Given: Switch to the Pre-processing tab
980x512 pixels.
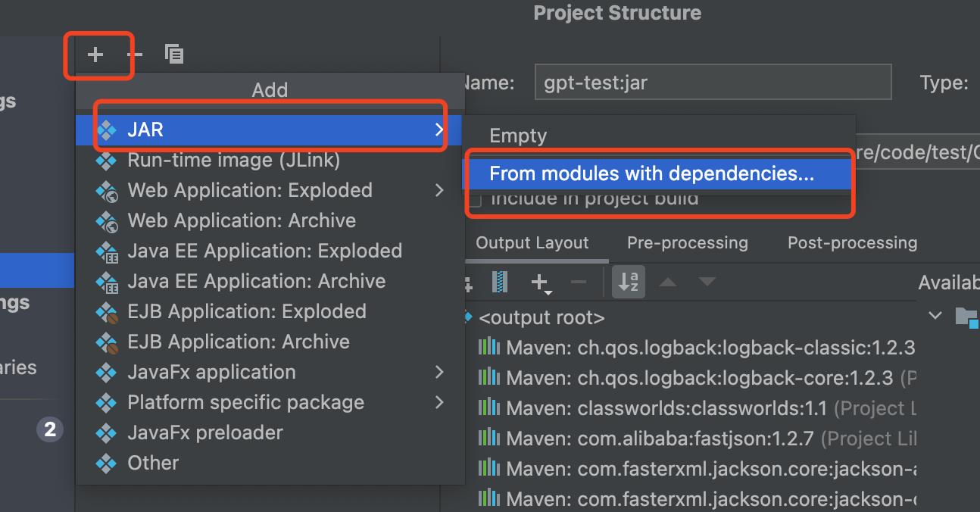Looking at the screenshot, I should (687, 243).
